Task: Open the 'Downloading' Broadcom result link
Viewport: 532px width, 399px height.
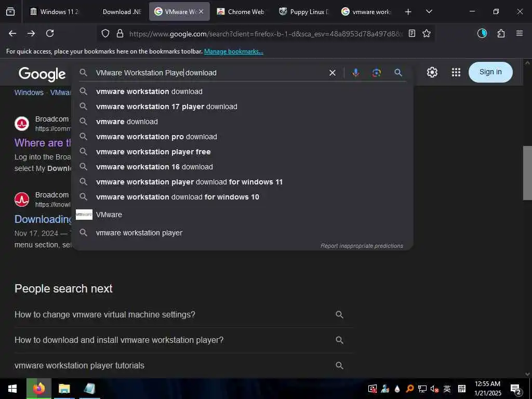Action: pyautogui.click(x=43, y=219)
